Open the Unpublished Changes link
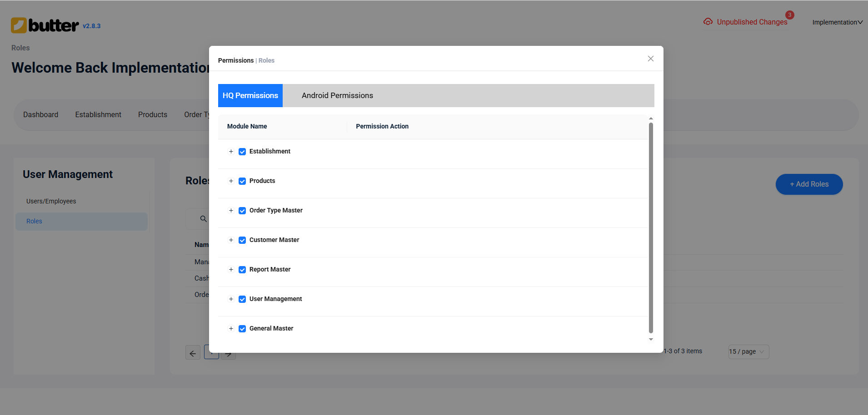 [752, 22]
